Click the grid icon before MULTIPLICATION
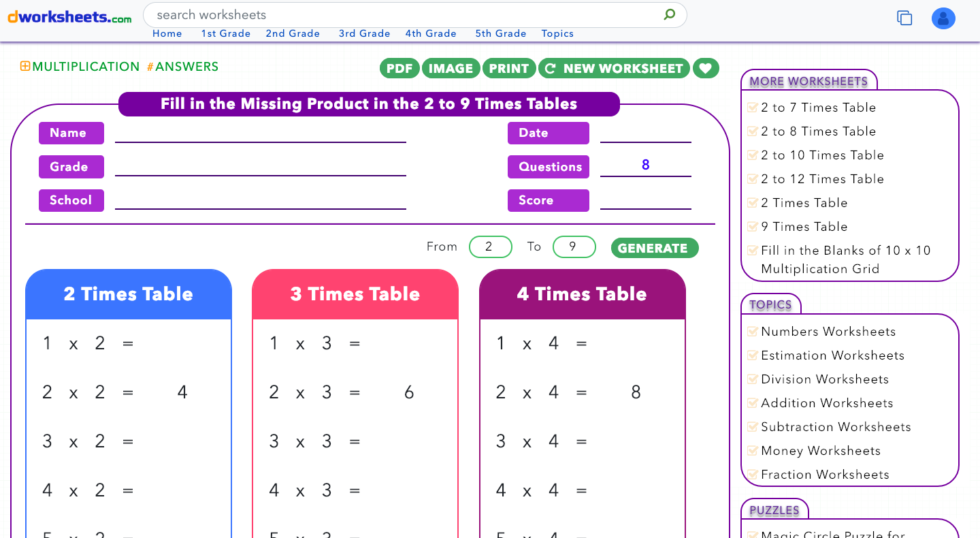Image resolution: width=980 pixels, height=538 pixels. [x=24, y=66]
